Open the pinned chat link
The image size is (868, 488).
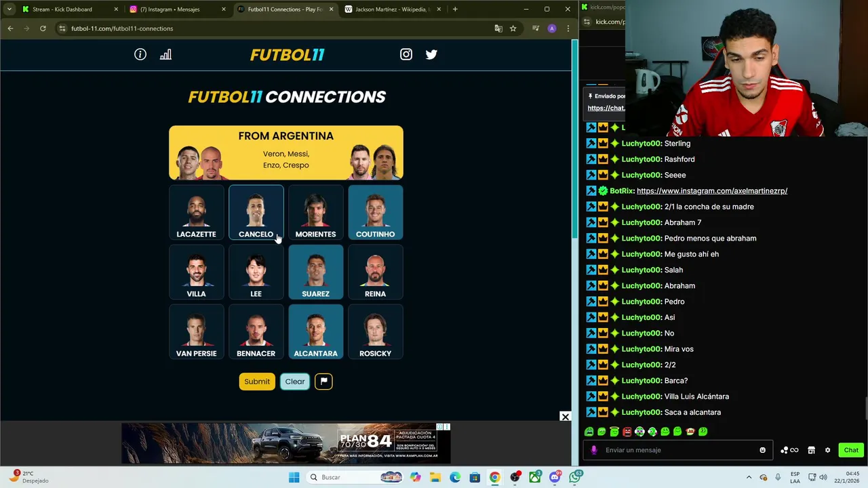[606, 108]
